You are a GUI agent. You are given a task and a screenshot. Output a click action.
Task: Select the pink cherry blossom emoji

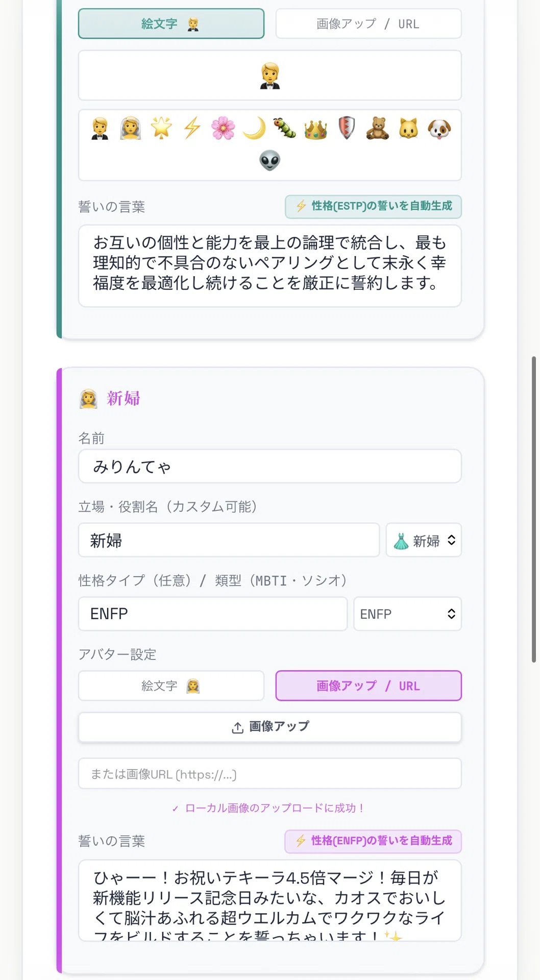click(x=223, y=128)
